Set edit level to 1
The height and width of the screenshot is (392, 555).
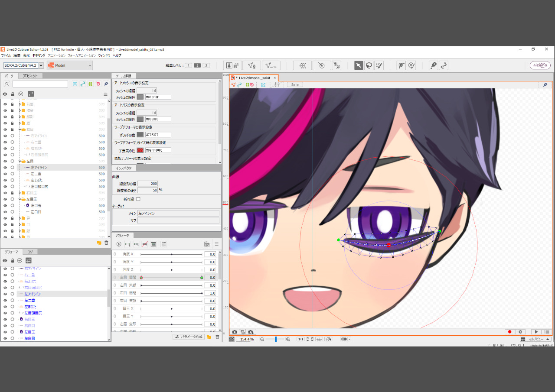coord(188,65)
